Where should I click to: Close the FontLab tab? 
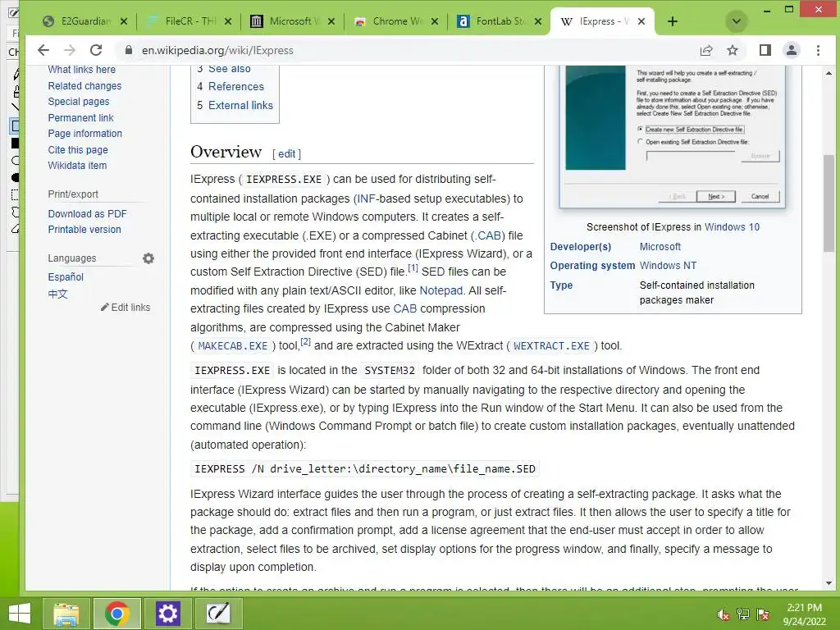(538, 21)
